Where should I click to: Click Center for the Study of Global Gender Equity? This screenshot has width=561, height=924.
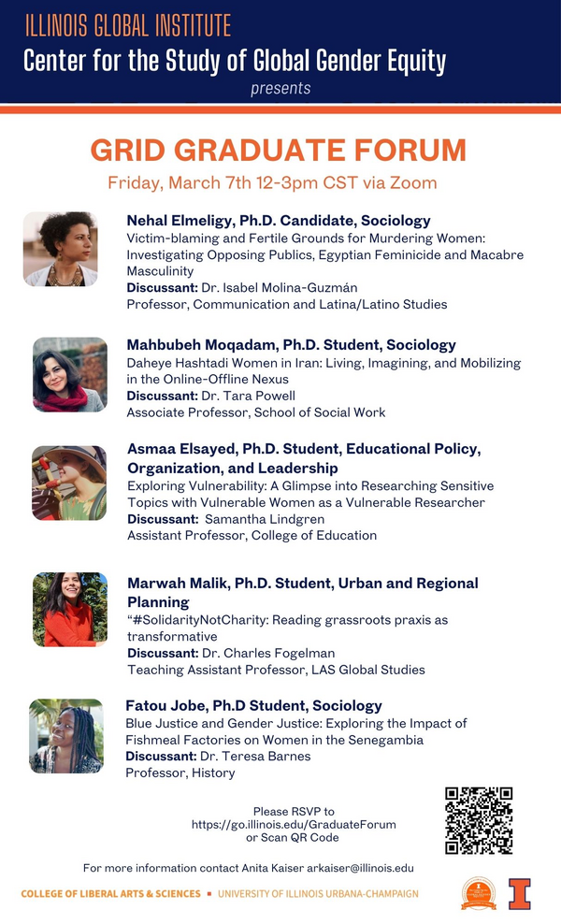coord(235,62)
